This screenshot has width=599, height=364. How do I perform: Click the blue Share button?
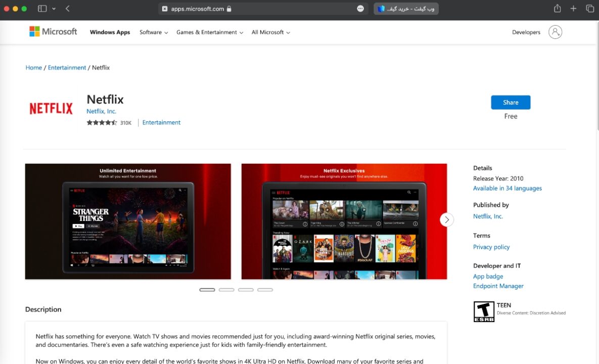click(511, 102)
